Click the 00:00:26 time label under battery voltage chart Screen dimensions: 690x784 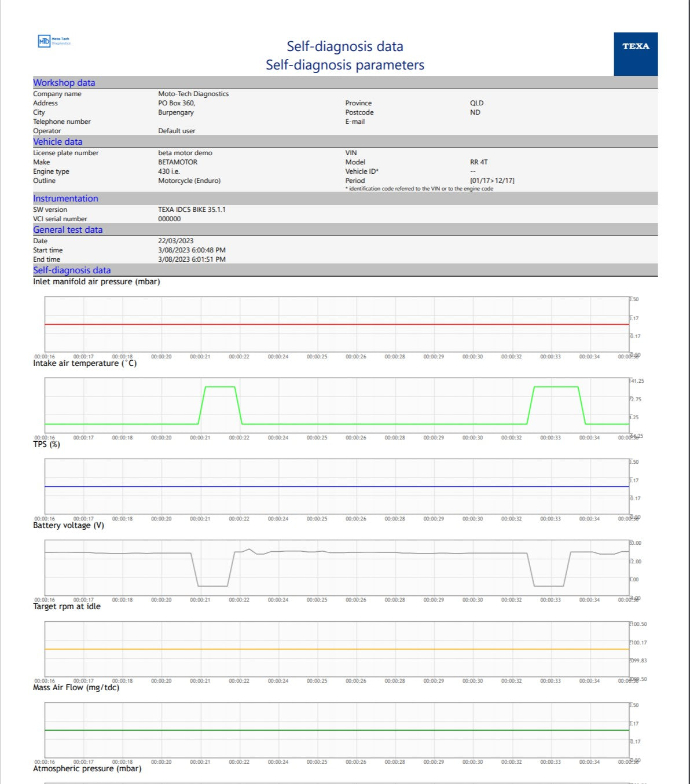tap(356, 600)
